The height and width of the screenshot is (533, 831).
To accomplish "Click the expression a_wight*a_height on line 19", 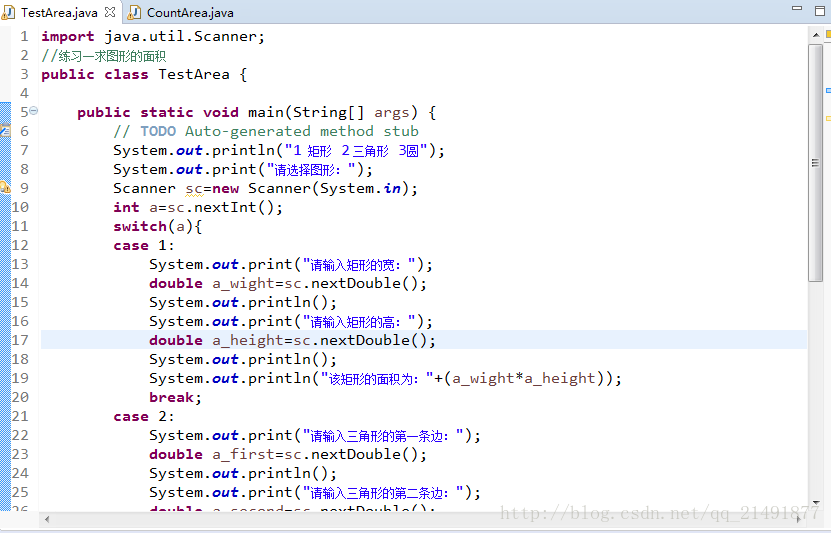I will tap(524, 379).
